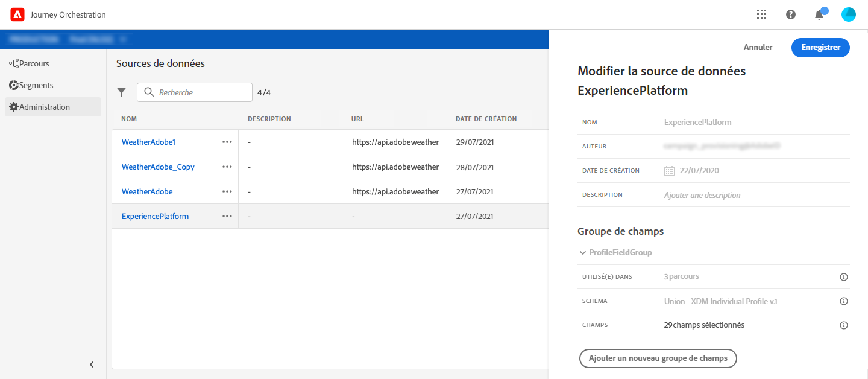The image size is (868, 379).
Task: Click the 29/07/2021 date cell
Action: [474, 142]
